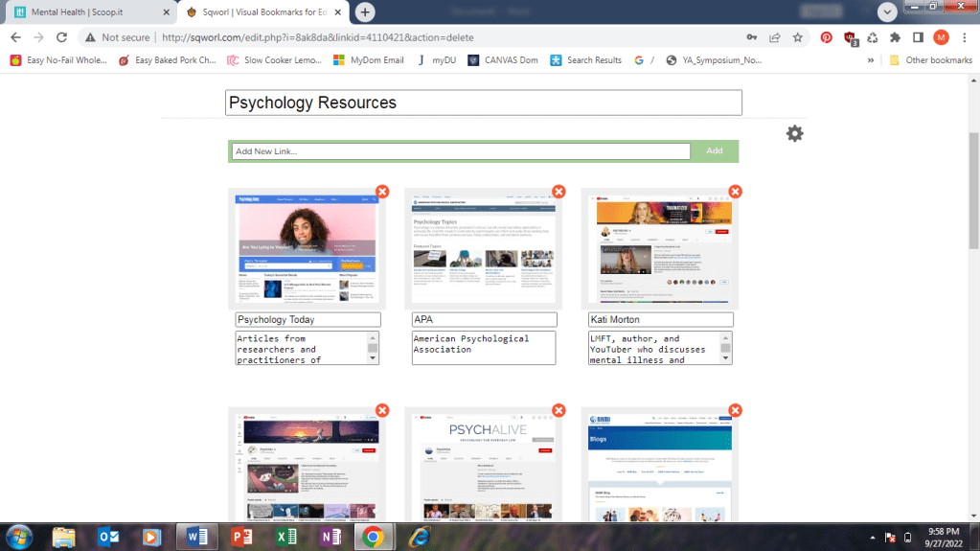Reload the page in Chrome
Viewport: 980px width, 551px height.
point(61,37)
